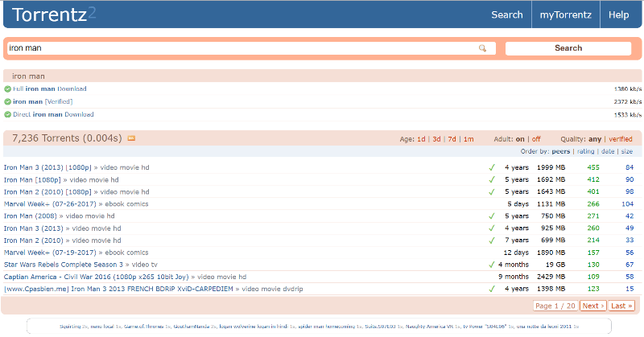Filter age to 1d
This screenshot has width=644, height=337.
421,139
